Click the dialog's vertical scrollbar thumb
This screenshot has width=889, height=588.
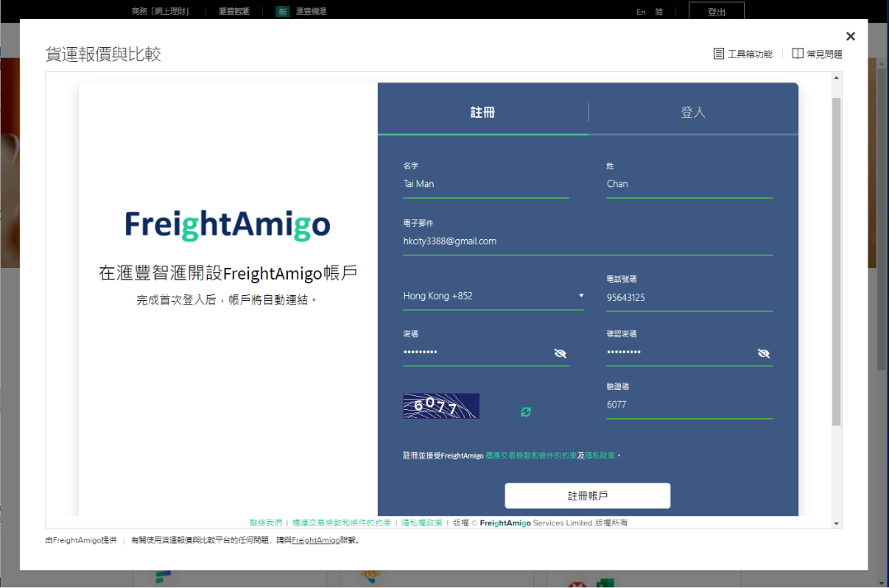click(x=836, y=261)
